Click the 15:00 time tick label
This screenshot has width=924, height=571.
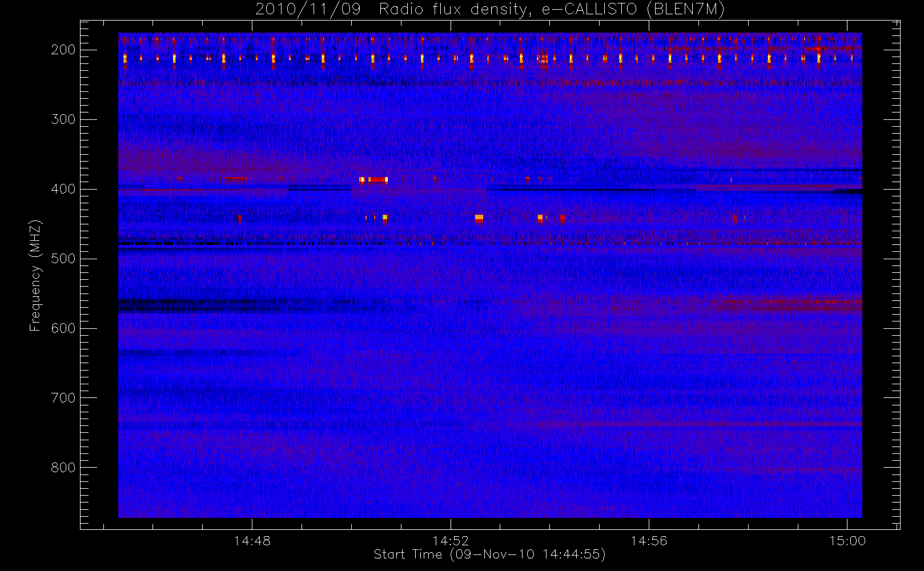coord(847,541)
